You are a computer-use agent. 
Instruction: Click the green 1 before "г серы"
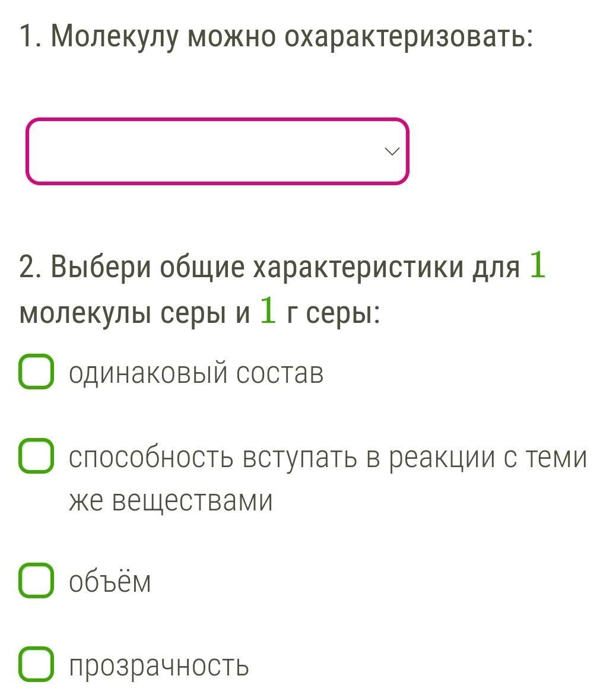pyautogui.click(x=268, y=311)
